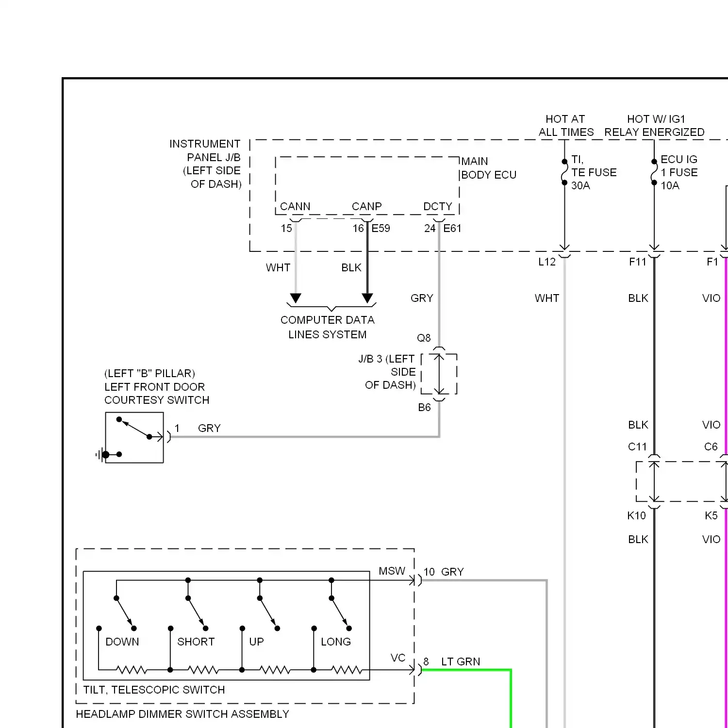Select the INSTRUMENT PANEL J/B label
The height and width of the screenshot is (728, 728).
pyautogui.click(x=205, y=164)
